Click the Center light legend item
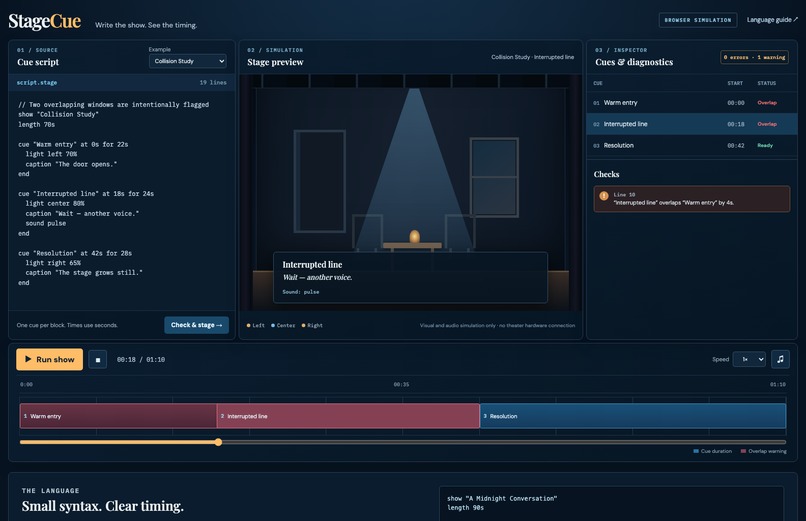 [x=283, y=325]
